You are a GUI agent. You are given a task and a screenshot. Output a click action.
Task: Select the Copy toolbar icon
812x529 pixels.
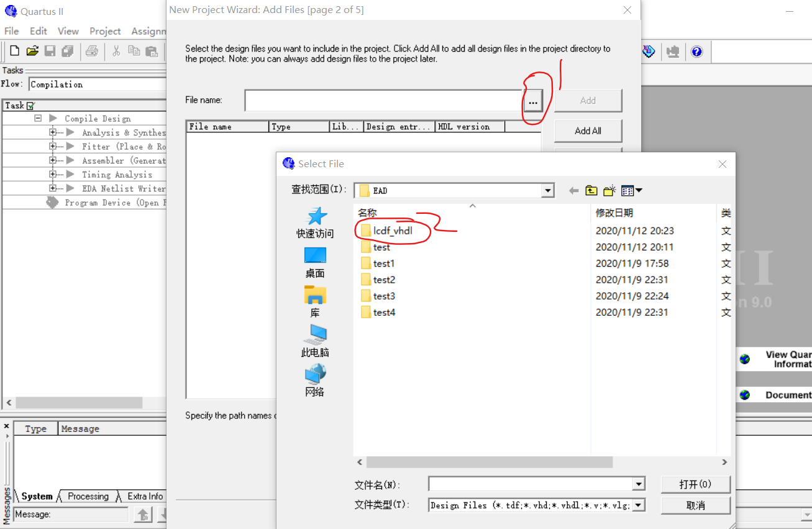(x=134, y=51)
